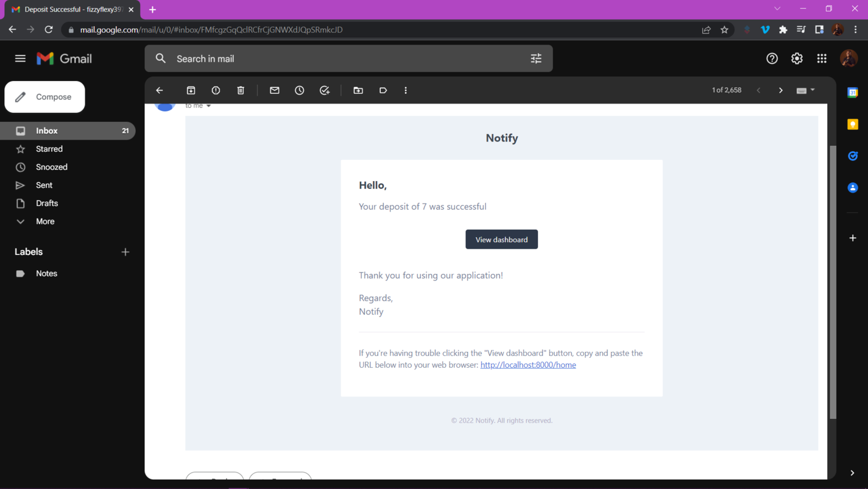Mark the email as unread
Viewport: 868px width, 489px height.
275,90
